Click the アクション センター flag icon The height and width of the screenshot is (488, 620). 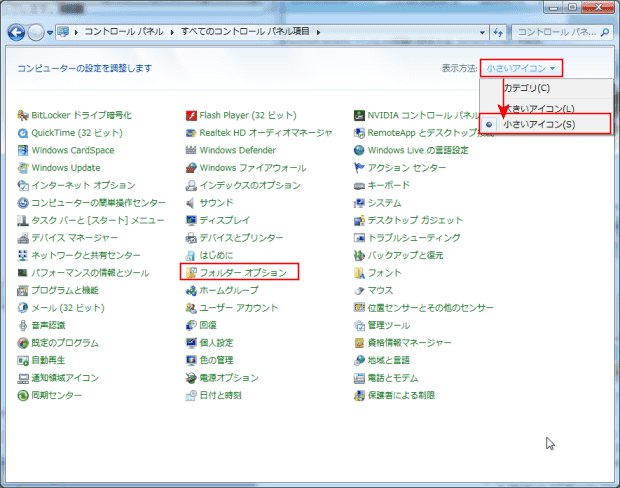(x=359, y=168)
